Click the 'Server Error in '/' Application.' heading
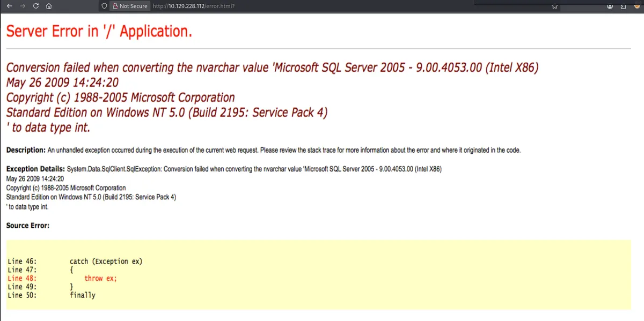Image resolution: width=644 pixels, height=321 pixels. [x=99, y=32]
